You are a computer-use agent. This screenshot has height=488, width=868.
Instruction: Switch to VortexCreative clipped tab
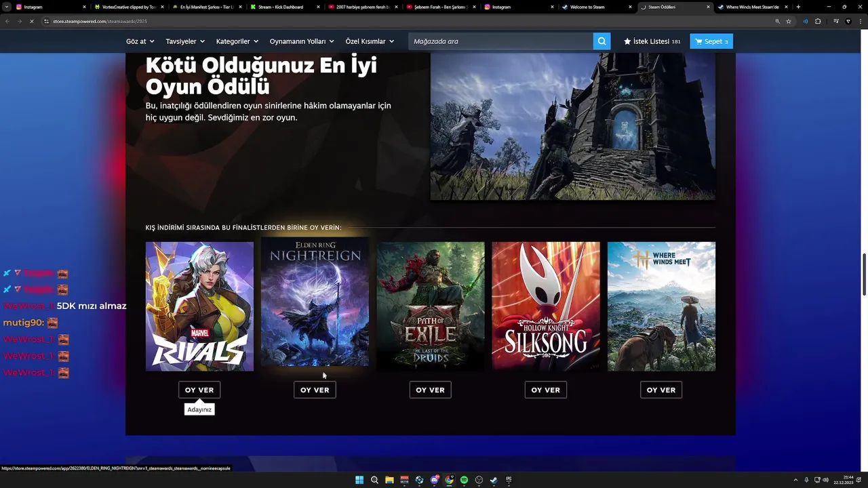128,7
